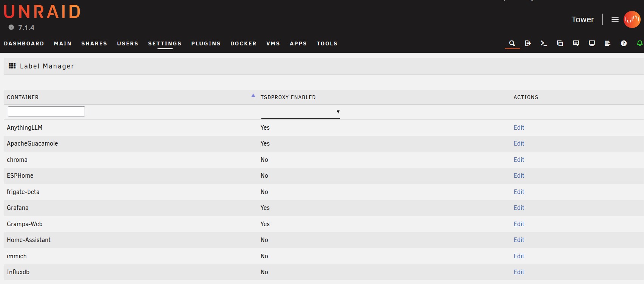The height and width of the screenshot is (284, 644).
Task: Click the logout arrow icon
Action: (528, 43)
